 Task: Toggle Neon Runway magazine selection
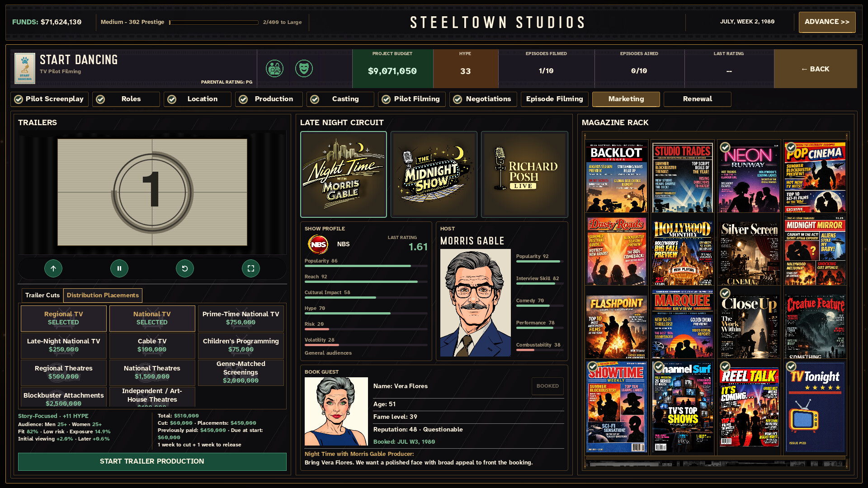749,178
